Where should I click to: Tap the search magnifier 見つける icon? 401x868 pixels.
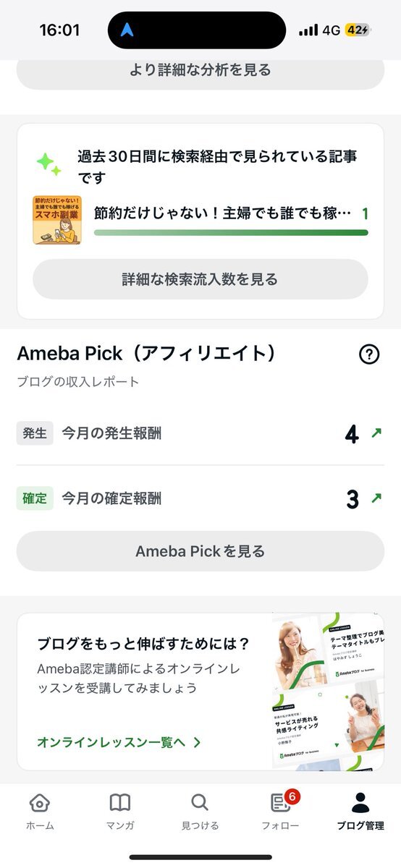tap(200, 803)
